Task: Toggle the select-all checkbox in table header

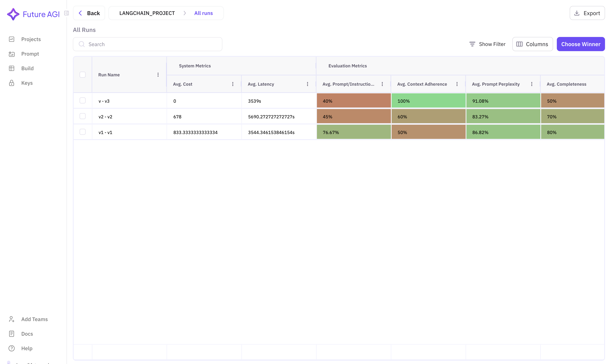Action: tap(82, 74)
